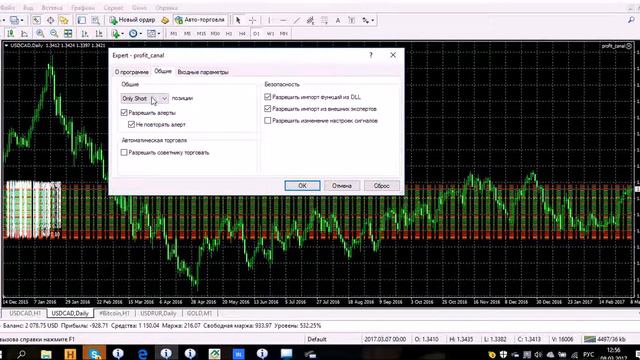640x360 pixels.
Task: Confirm the Expert dialog with OK
Action: tap(302, 185)
